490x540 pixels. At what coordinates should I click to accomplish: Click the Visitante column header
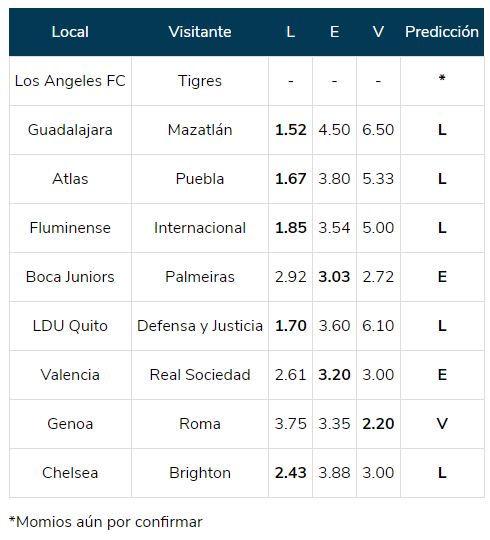[200, 32]
